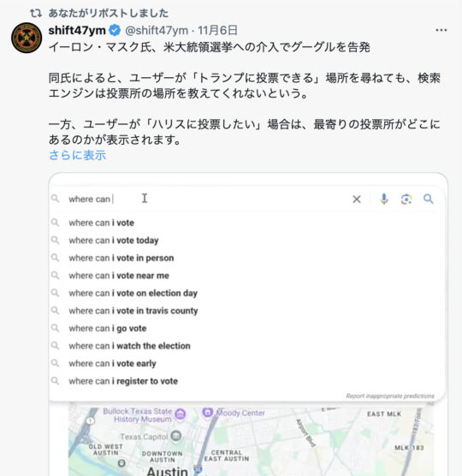Start voice search with the microphone icon

[x=384, y=199]
